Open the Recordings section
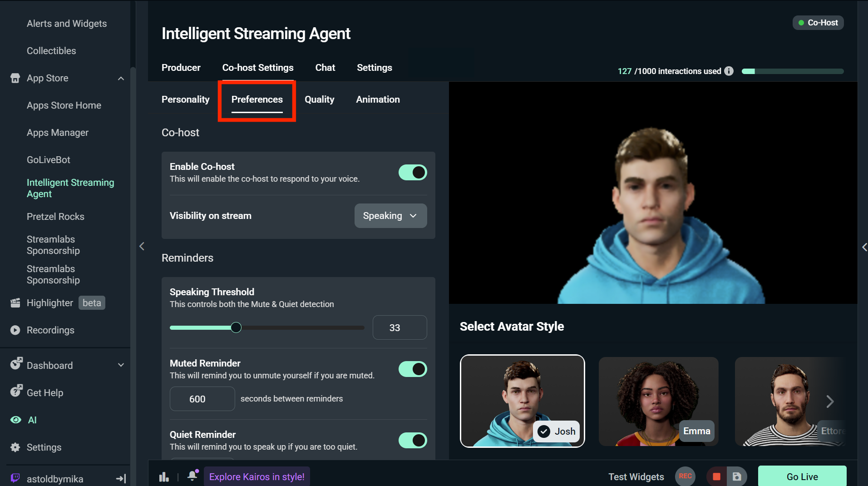Image resolution: width=868 pixels, height=486 pixels. [x=50, y=330]
